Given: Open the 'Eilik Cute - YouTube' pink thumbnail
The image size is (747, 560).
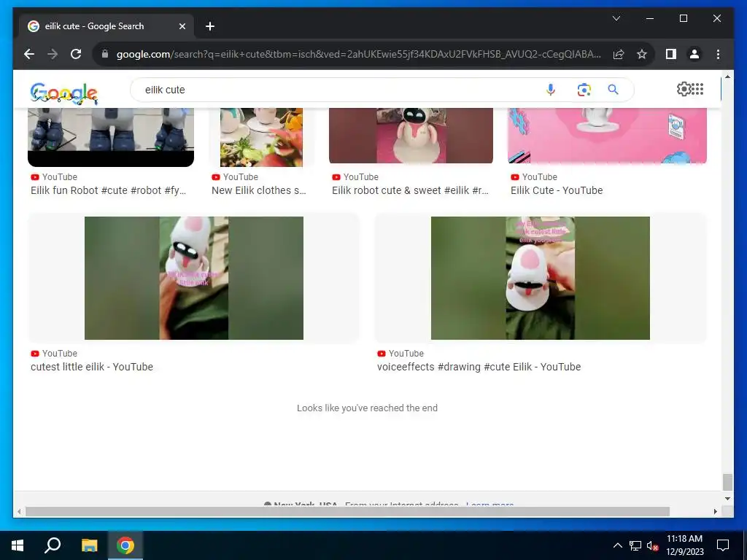Looking at the screenshot, I should click(x=608, y=136).
